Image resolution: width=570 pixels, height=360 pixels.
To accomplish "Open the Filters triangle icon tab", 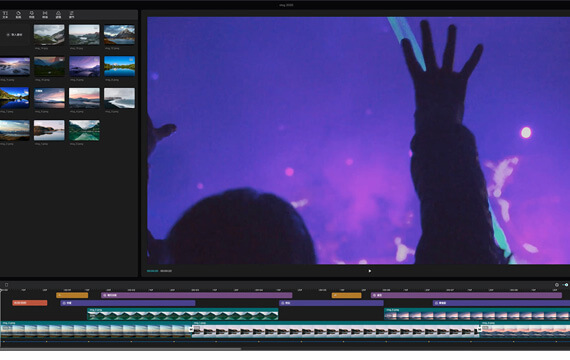I will click(58, 15).
